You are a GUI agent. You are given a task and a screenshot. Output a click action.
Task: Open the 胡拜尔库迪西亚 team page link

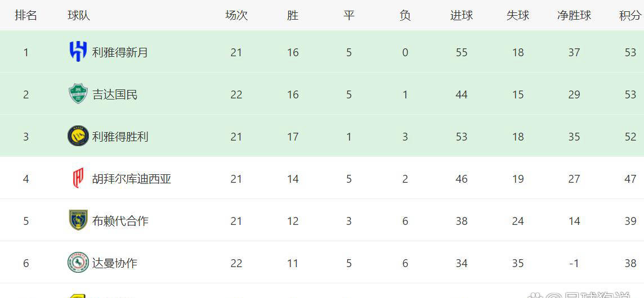point(131,179)
